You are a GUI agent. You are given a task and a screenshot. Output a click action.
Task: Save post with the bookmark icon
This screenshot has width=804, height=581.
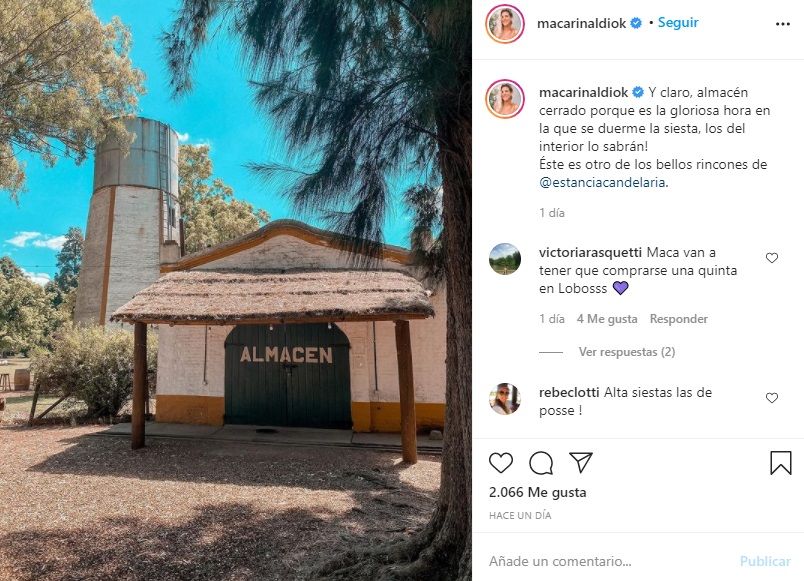(780, 463)
